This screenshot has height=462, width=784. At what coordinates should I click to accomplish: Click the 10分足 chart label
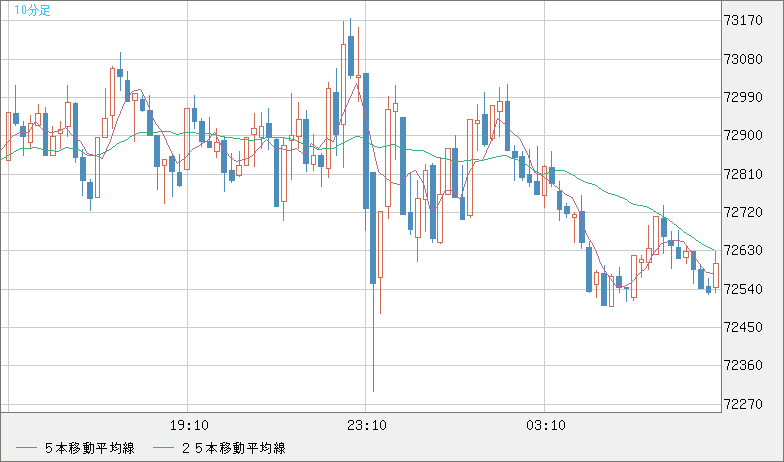coord(32,10)
